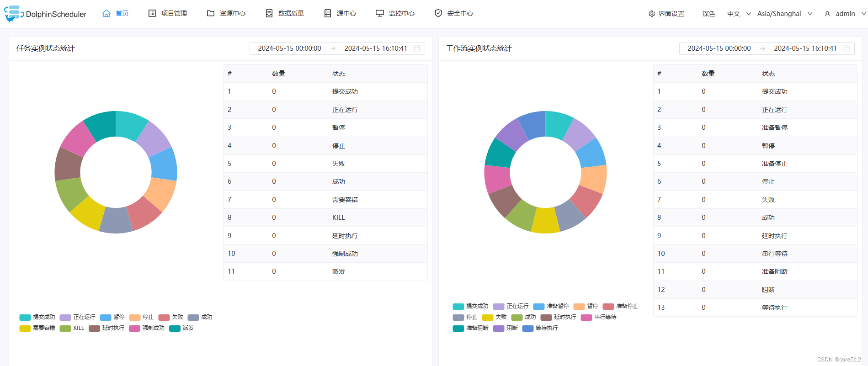Click workflow instance end date field
The height and width of the screenshot is (366, 868).
pos(805,48)
